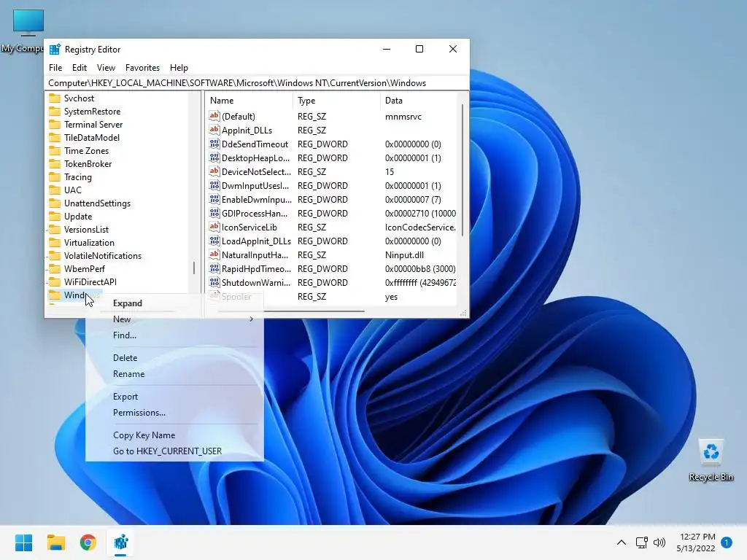Click the values pane horizontal scrollbar
The width and height of the screenshot is (747, 560).
[x=292, y=311]
